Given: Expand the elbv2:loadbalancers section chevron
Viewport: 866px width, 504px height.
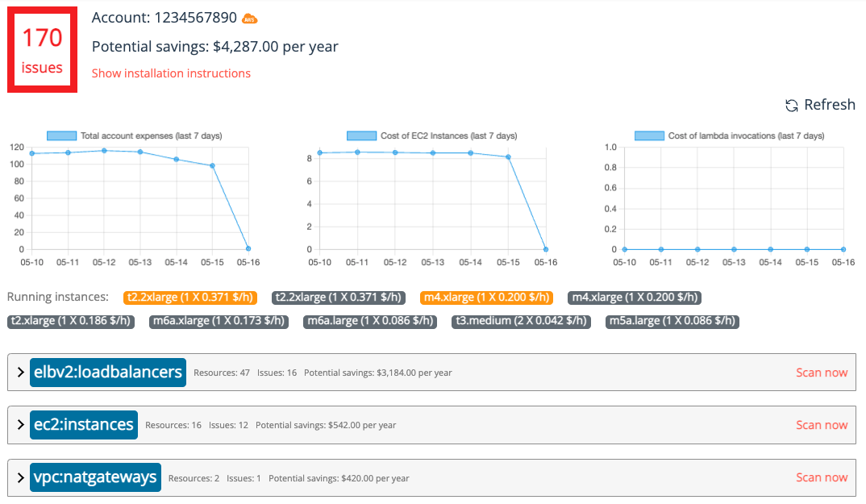Looking at the screenshot, I should click(x=21, y=373).
